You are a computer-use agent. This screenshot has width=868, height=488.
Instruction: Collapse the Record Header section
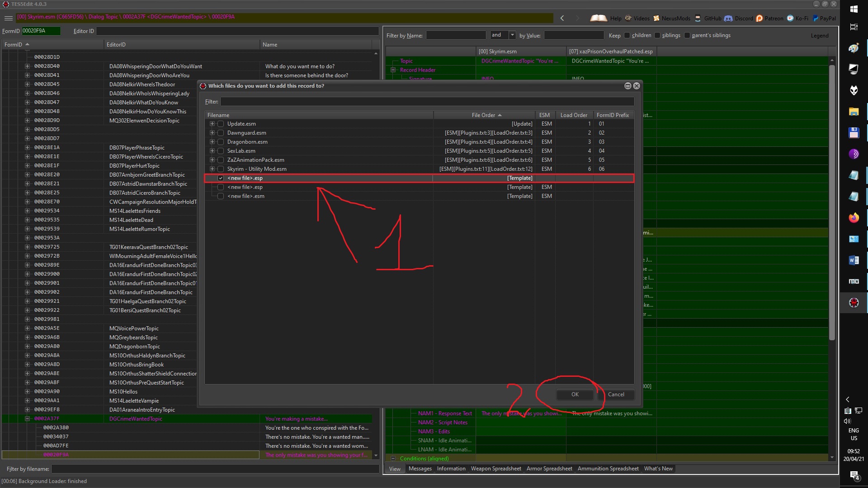(x=393, y=70)
